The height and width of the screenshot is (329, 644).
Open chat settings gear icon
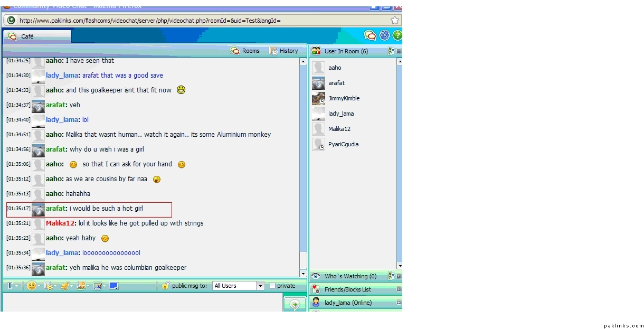(x=384, y=35)
